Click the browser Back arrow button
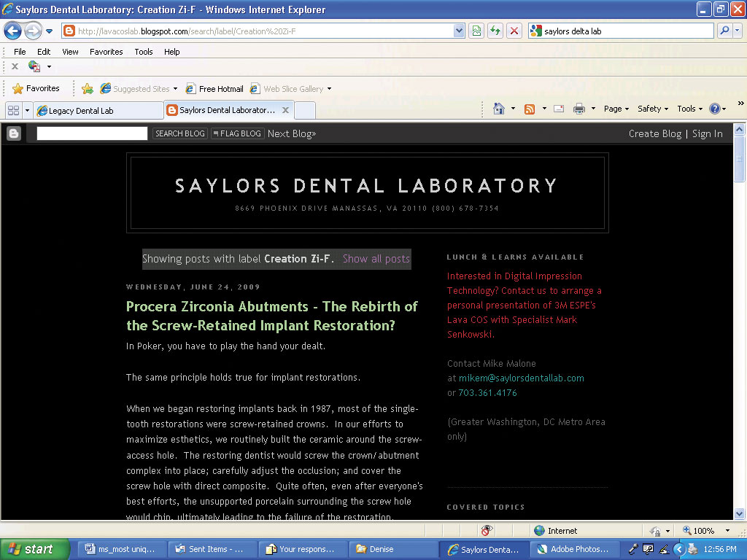 click(x=13, y=31)
